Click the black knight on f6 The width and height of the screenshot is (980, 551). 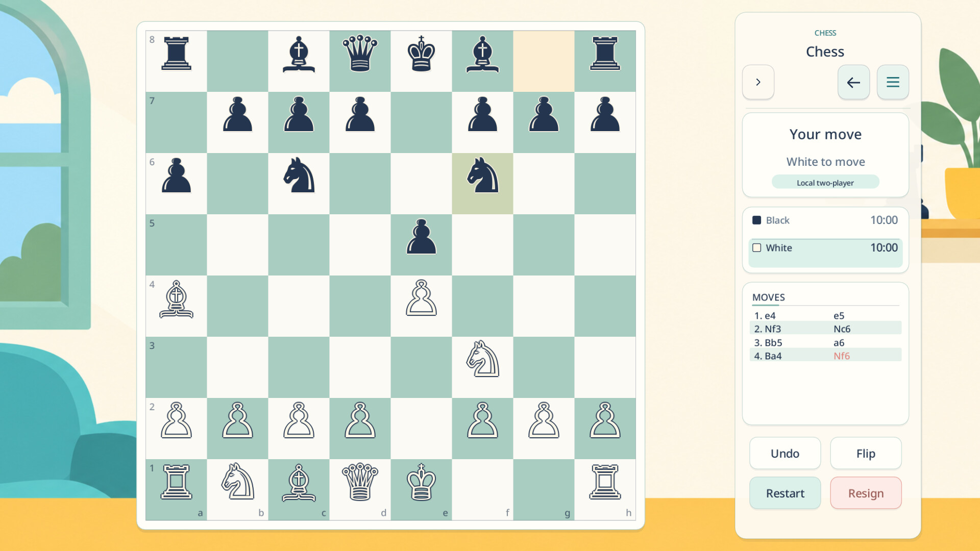click(x=482, y=176)
